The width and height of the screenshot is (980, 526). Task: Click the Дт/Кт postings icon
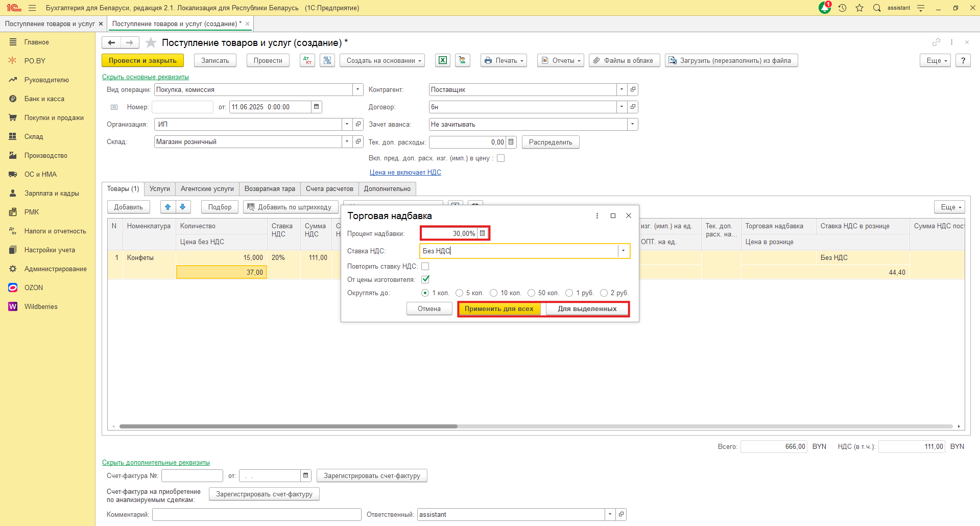pyautogui.click(x=307, y=60)
